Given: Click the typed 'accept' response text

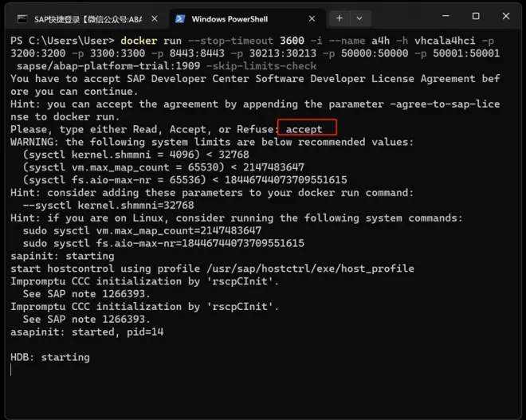Looking at the screenshot, I should click(x=304, y=129).
